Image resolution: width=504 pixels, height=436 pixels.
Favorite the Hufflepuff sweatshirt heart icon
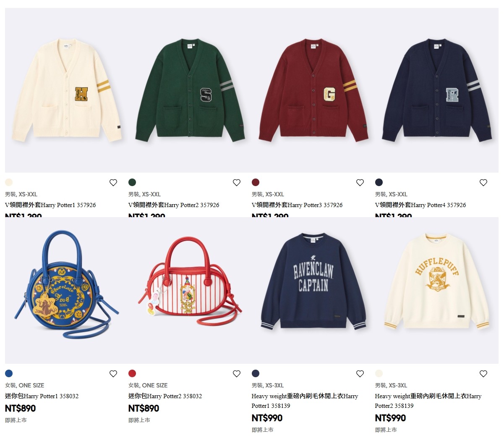[x=483, y=374]
